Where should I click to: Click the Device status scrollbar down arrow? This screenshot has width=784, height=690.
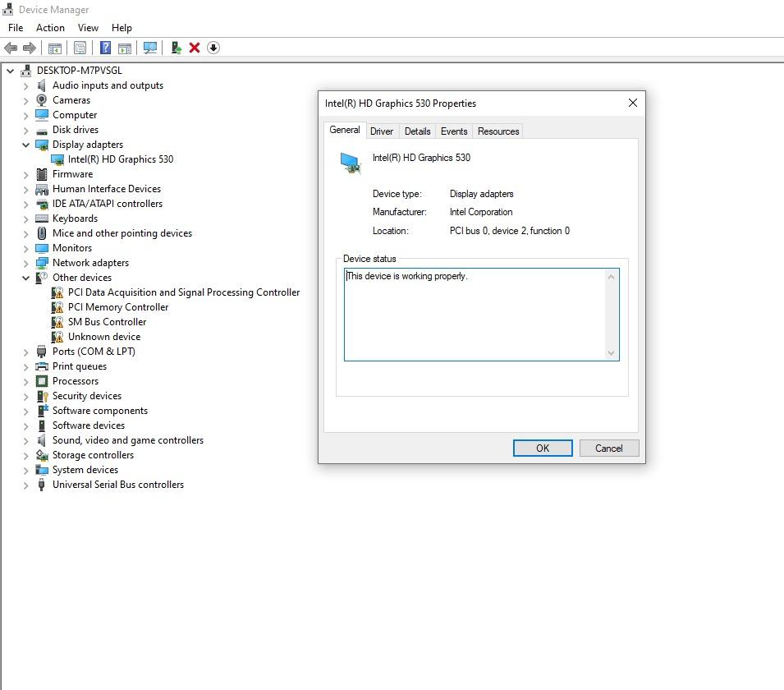[x=611, y=353]
